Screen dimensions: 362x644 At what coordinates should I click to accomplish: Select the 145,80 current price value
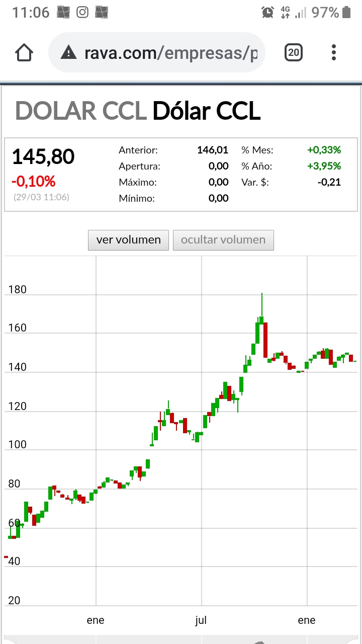[x=43, y=157]
